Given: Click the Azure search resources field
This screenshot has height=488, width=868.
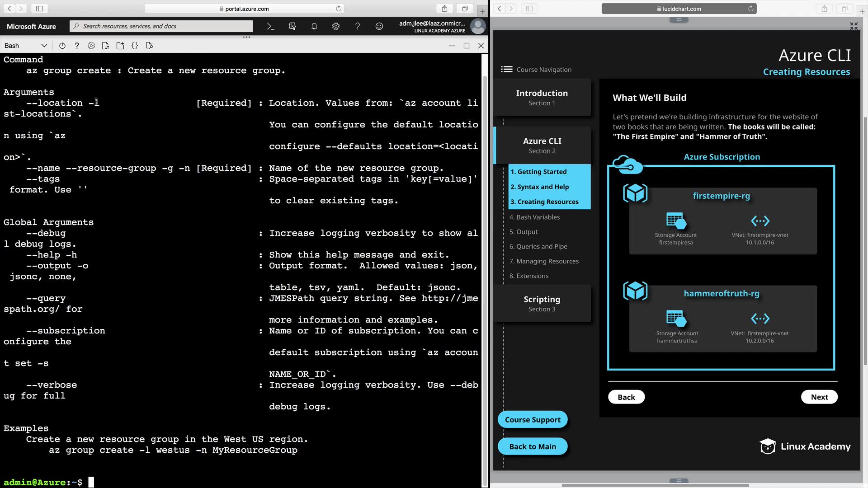Looking at the screenshot, I should coord(161,26).
